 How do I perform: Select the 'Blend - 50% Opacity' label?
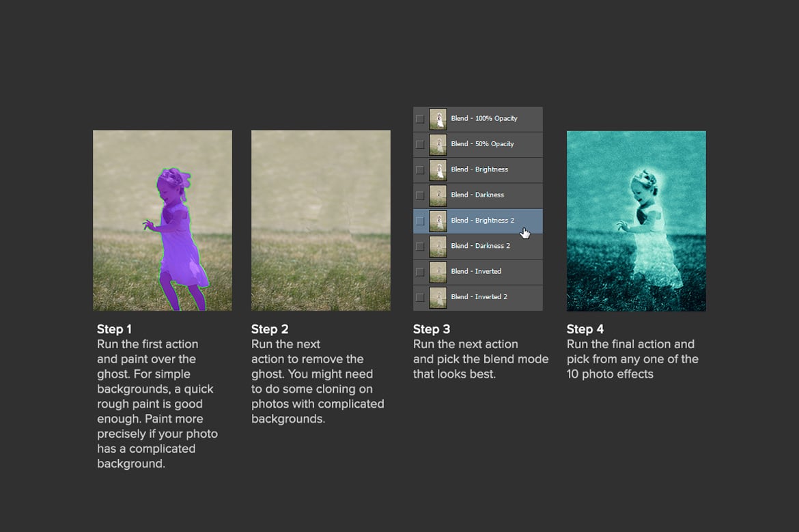483,143
